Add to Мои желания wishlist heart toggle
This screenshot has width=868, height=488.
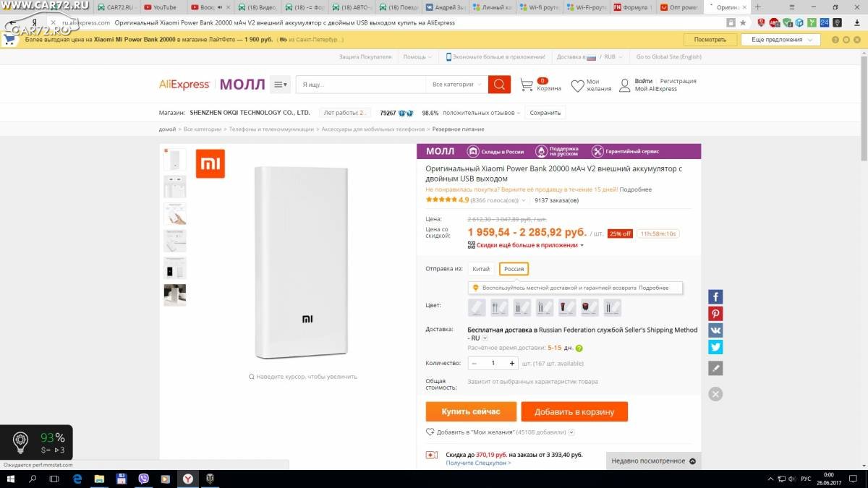430,432
